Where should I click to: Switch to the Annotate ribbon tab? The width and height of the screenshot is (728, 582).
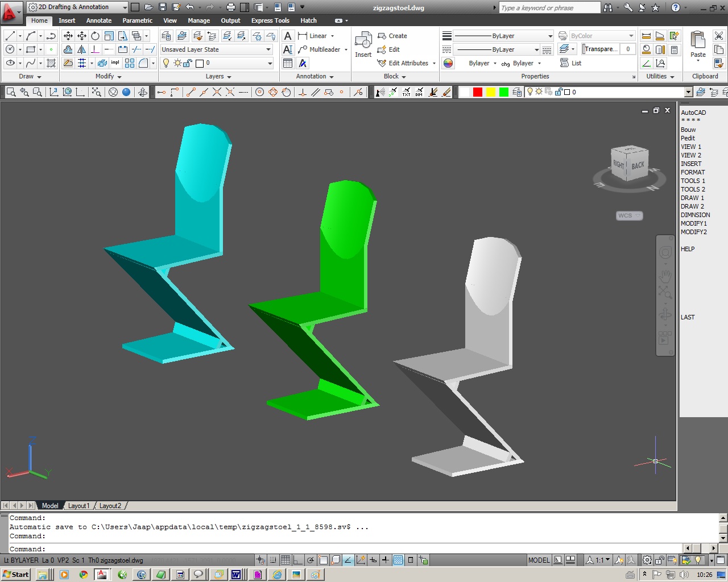(99, 20)
